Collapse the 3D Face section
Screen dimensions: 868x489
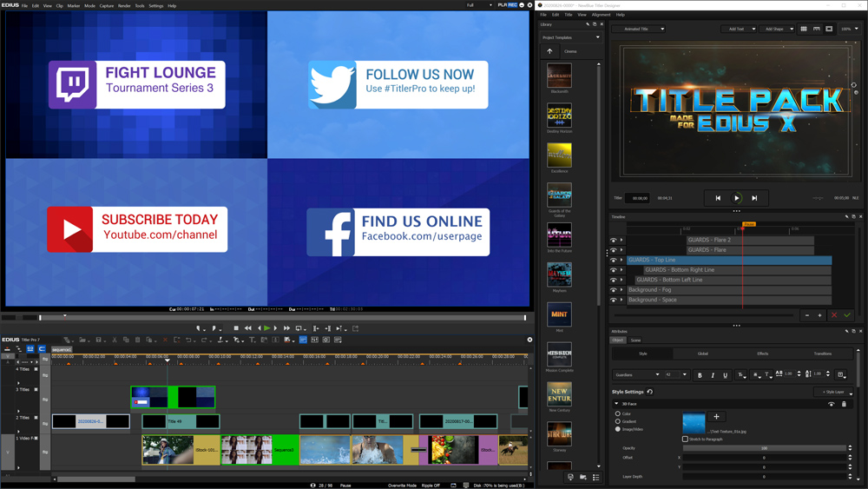pos(616,404)
